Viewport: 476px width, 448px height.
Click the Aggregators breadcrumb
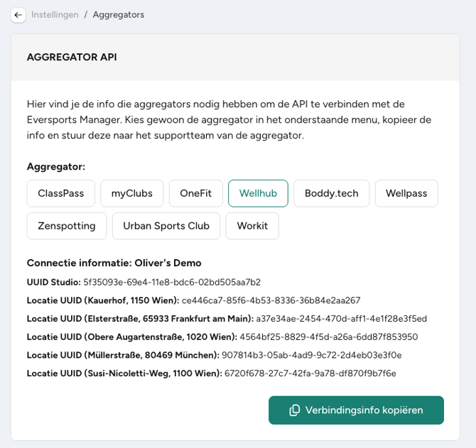(119, 15)
